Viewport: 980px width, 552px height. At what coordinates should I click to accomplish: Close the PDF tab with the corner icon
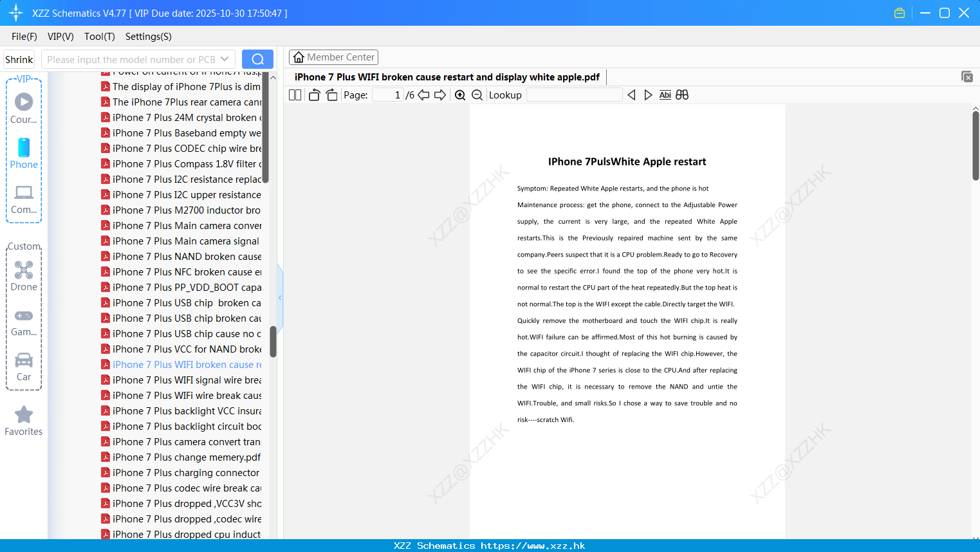(x=966, y=77)
